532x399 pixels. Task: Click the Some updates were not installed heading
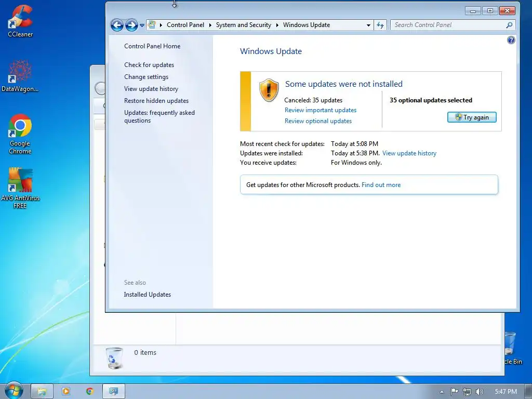[344, 84]
